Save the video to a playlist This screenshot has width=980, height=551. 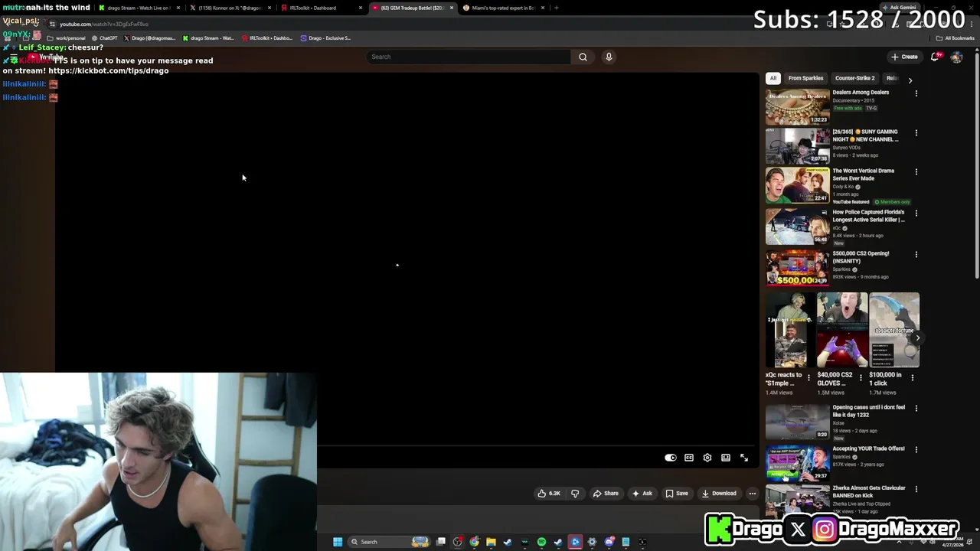(677, 494)
